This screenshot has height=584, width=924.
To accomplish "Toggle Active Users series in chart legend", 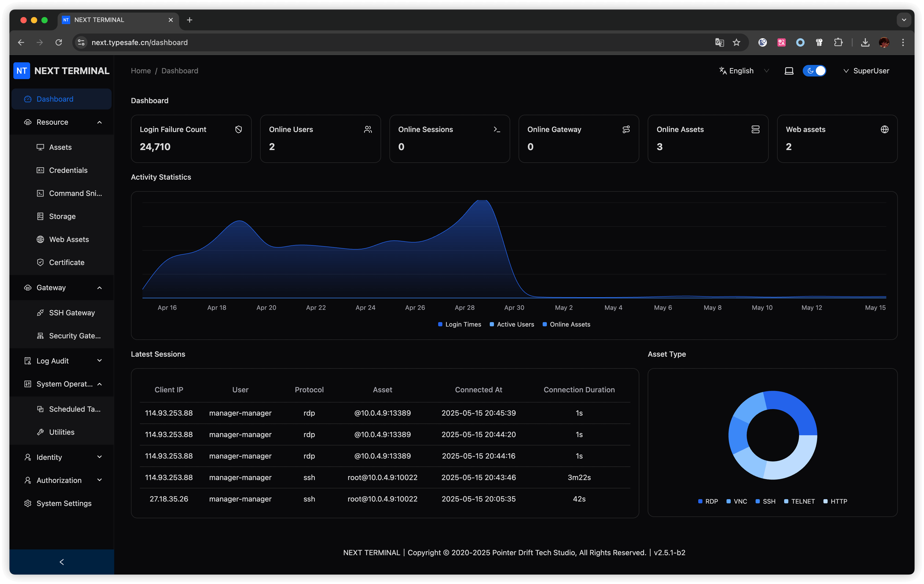I will click(511, 324).
